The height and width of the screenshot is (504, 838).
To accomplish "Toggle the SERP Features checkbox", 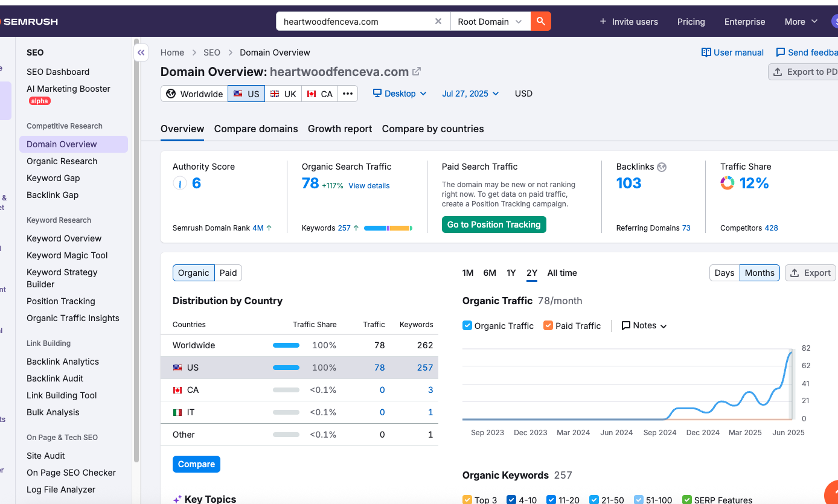I will coord(686,500).
